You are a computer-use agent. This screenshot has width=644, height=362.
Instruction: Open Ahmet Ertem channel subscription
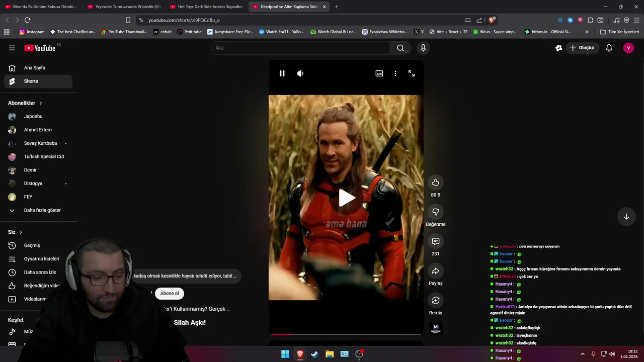pos(38,130)
